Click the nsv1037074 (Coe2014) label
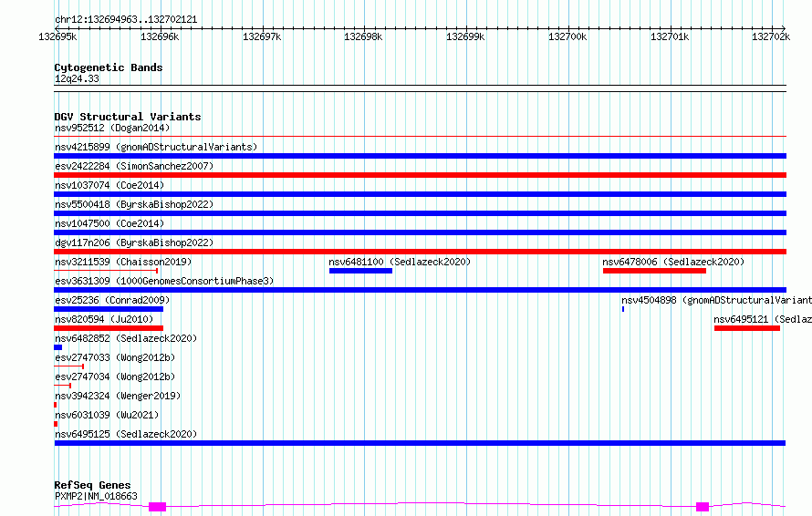Viewport: 812px width, 516px height. [109, 185]
